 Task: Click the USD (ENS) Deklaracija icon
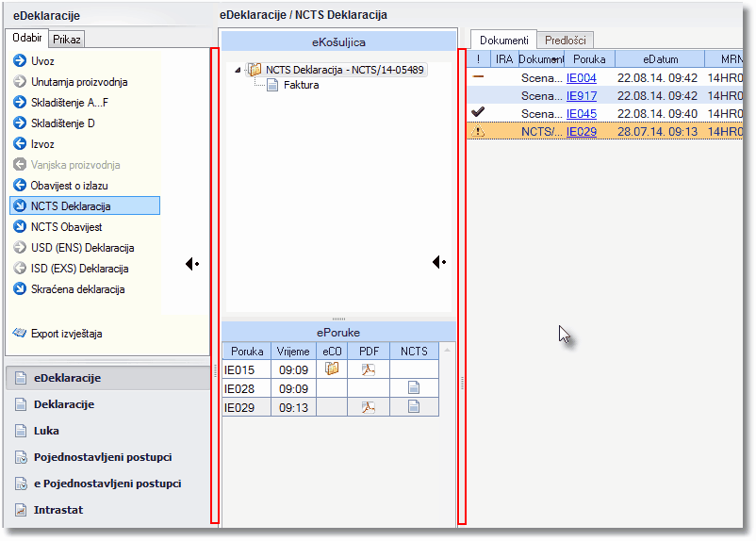(x=20, y=247)
